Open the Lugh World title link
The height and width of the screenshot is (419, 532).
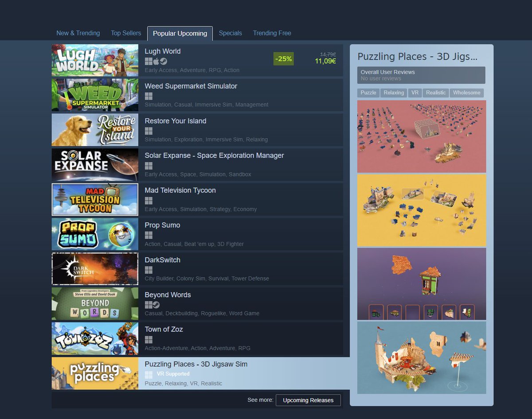(163, 51)
